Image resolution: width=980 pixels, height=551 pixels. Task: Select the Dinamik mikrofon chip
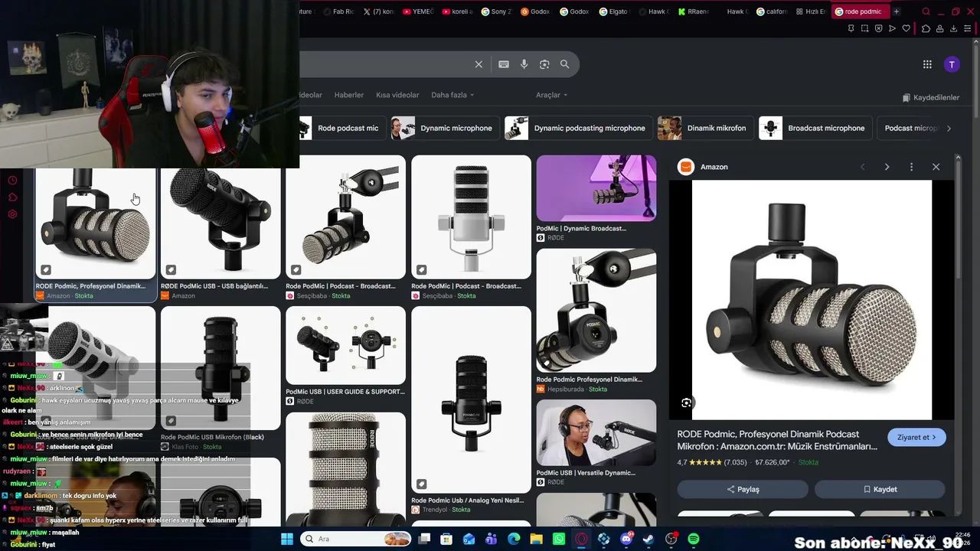coord(706,128)
